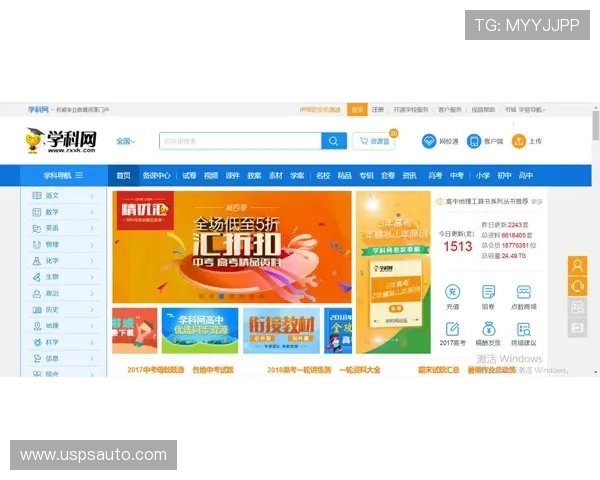
Task: Expand the 物理 row chevron
Action: click(x=92, y=245)
